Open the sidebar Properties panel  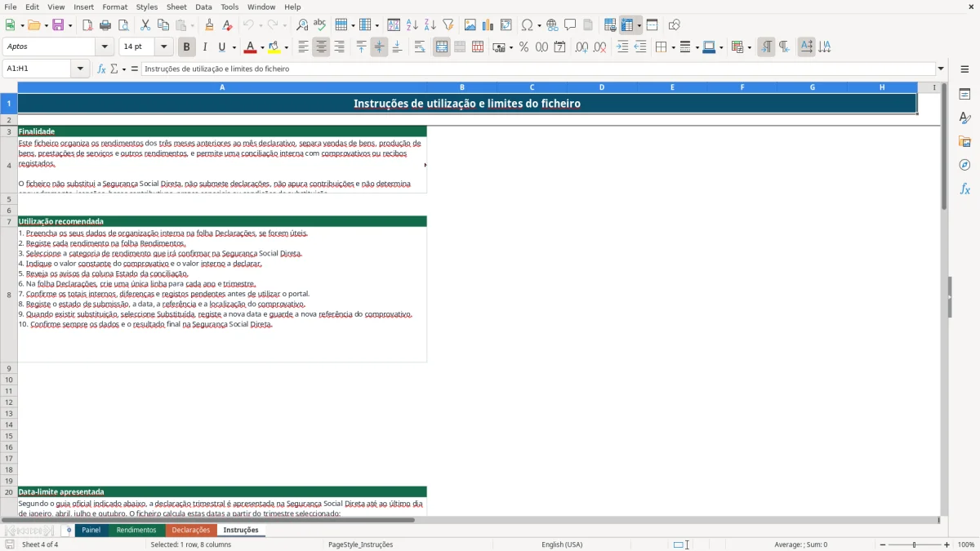pyautogui.click(x=964, y=95)
